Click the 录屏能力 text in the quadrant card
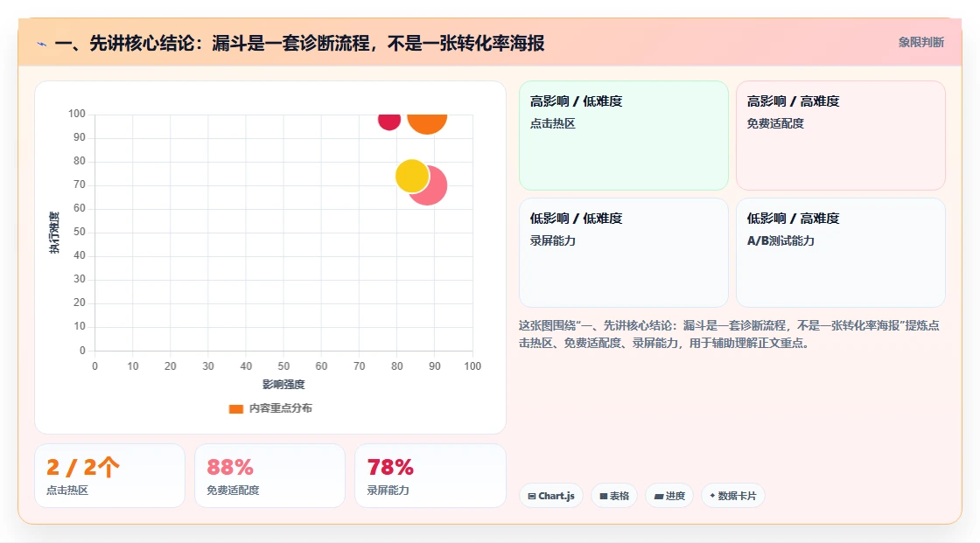Image resolution: width=980 pixels, height=543 pixels. [x=552, y=240]
